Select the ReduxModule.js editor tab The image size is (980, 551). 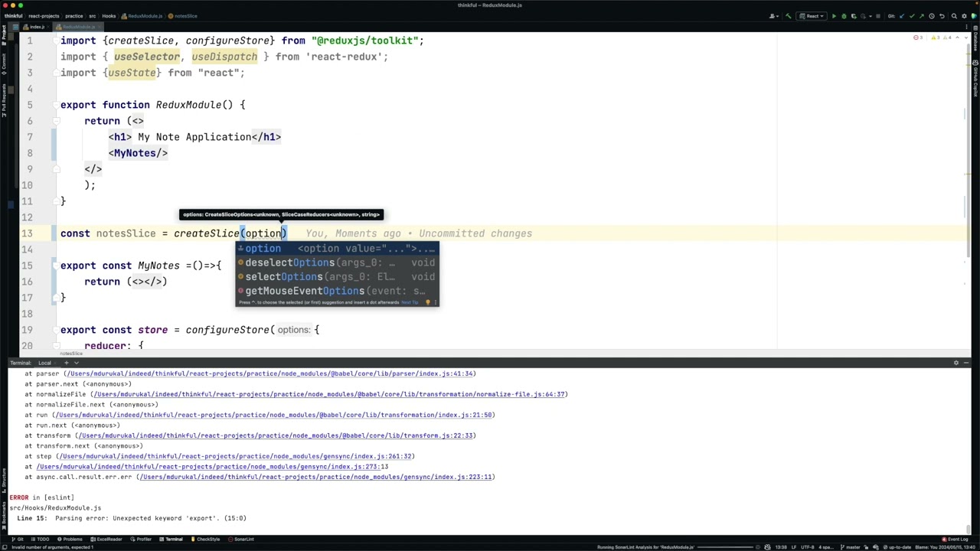77,27
